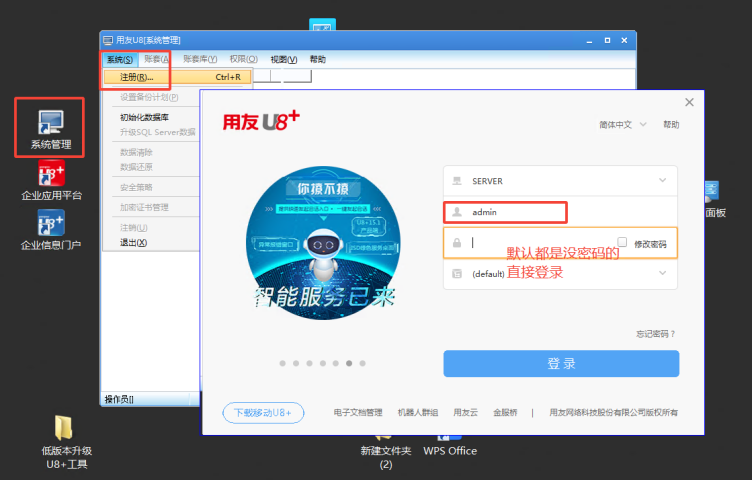752x480 pixels.
Task: Open the 帮助 menu in system management window
Action: tap(317, 59)
